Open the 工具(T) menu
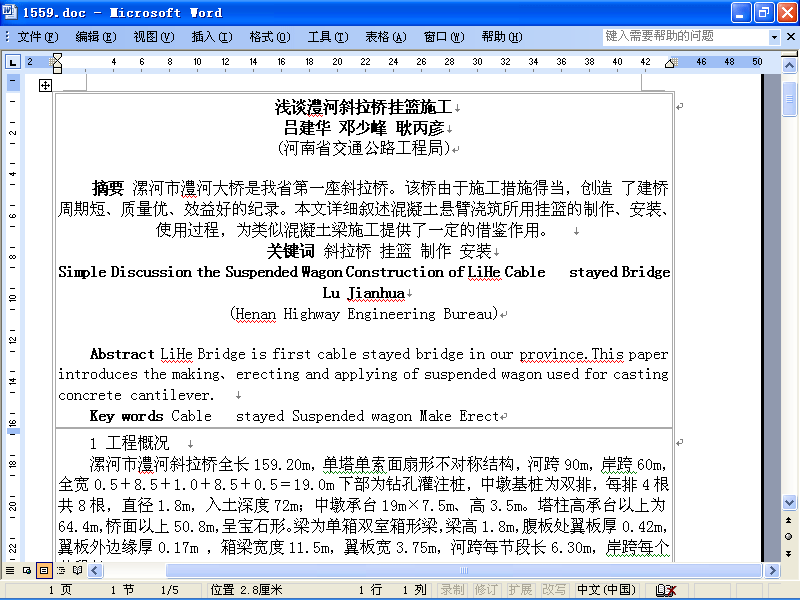This screenshot has height=600, width=800. click(328, 37)
